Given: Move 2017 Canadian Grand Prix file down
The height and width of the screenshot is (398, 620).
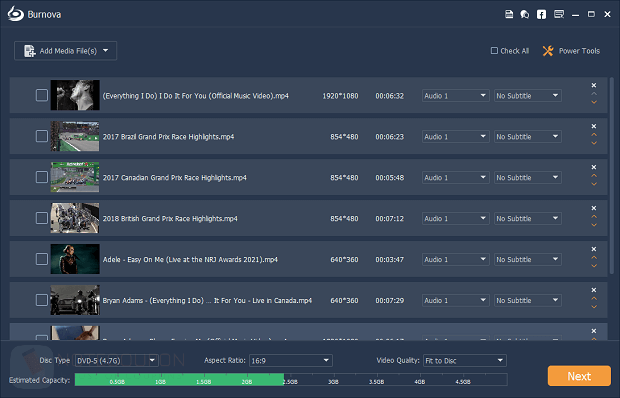Looking at the screenshot, I should [594, 184].
